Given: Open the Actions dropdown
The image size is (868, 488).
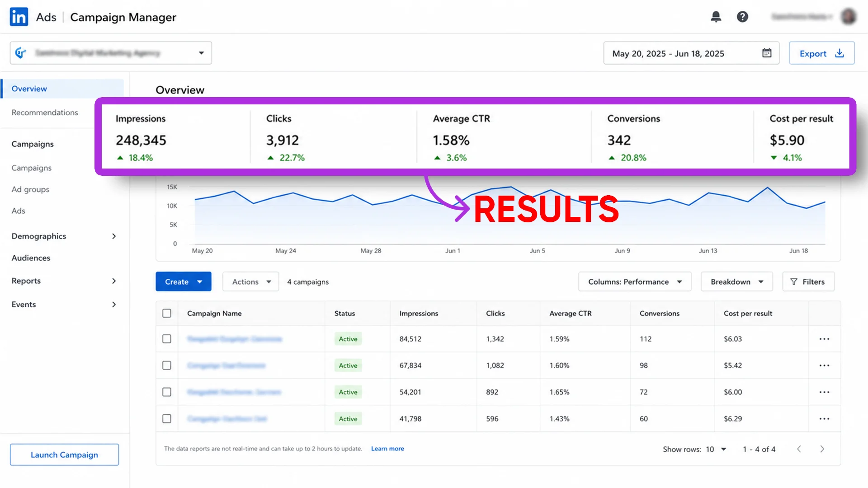Looking at the screenshot, I should pyautogui.click(x=251, y=282).
